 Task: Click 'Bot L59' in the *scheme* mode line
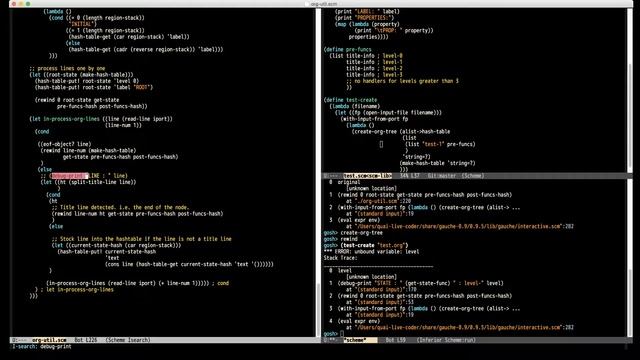396,340
